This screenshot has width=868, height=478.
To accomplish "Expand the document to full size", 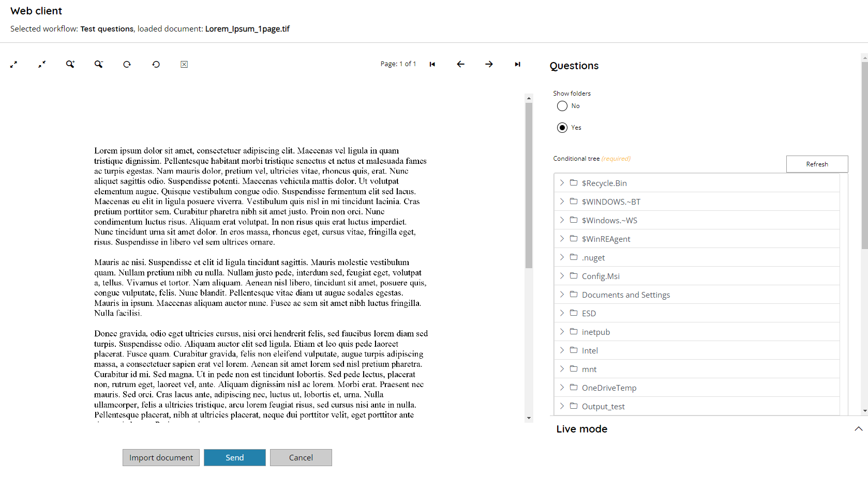I will pos(14,64).
